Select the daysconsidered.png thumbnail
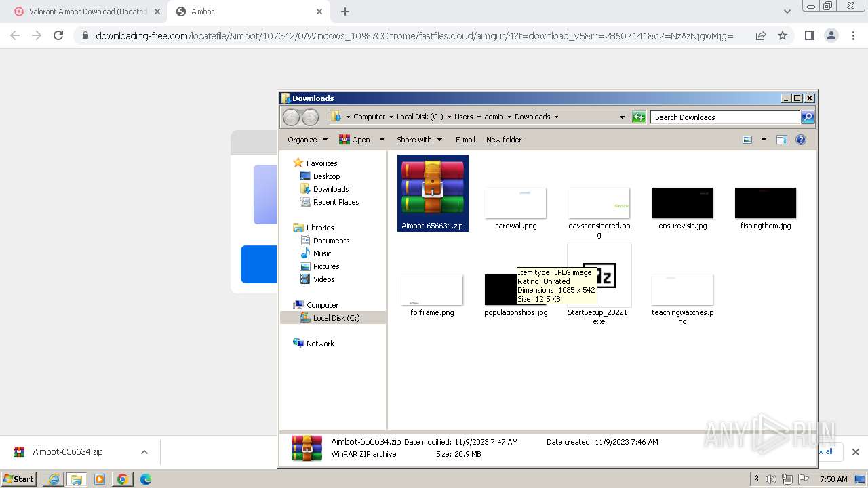This screenshot has height=488, width=868. click(599, 203)
